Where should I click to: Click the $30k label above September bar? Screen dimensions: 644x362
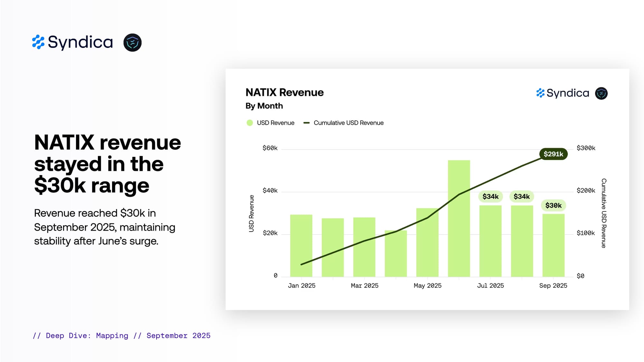553,206
